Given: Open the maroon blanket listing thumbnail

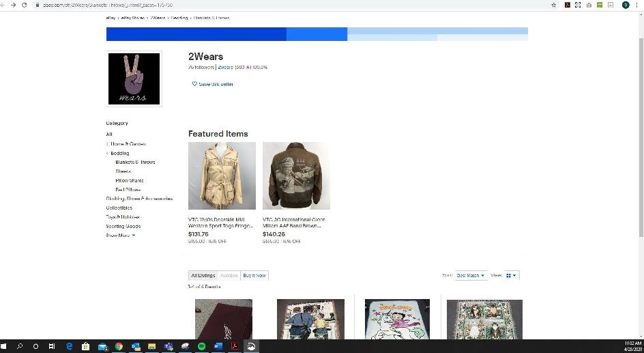Looking at the screenshot, I should (x=224, y=319).
